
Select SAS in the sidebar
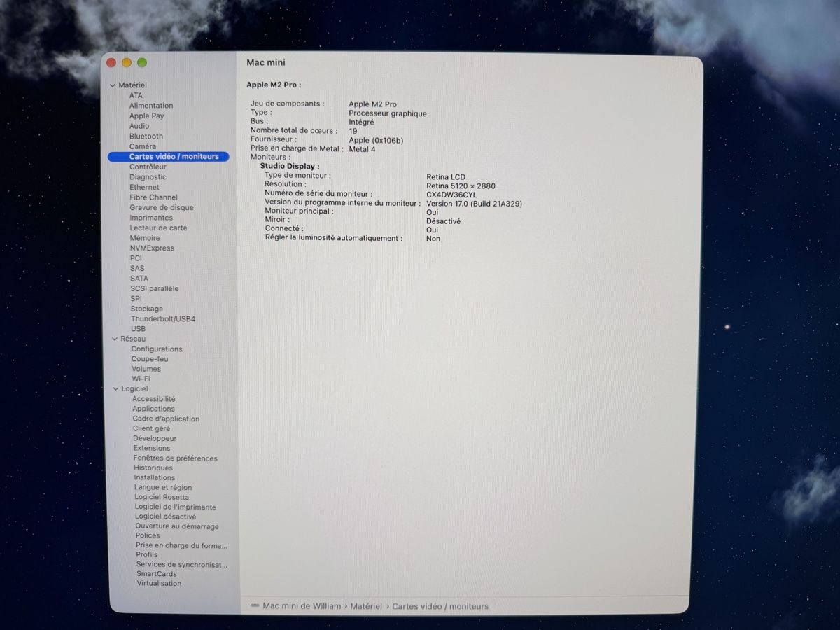click(x=137, y=268)
